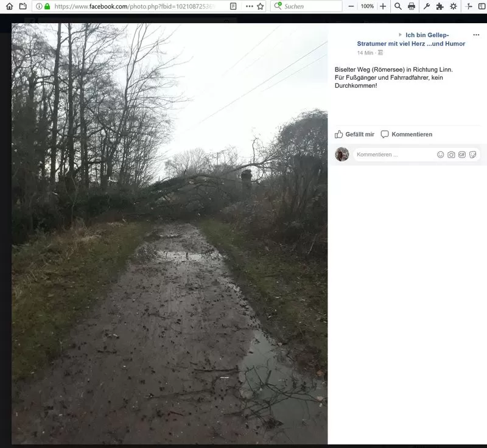
Task: Click the Kommentieren button under the post
Action: 406,135
